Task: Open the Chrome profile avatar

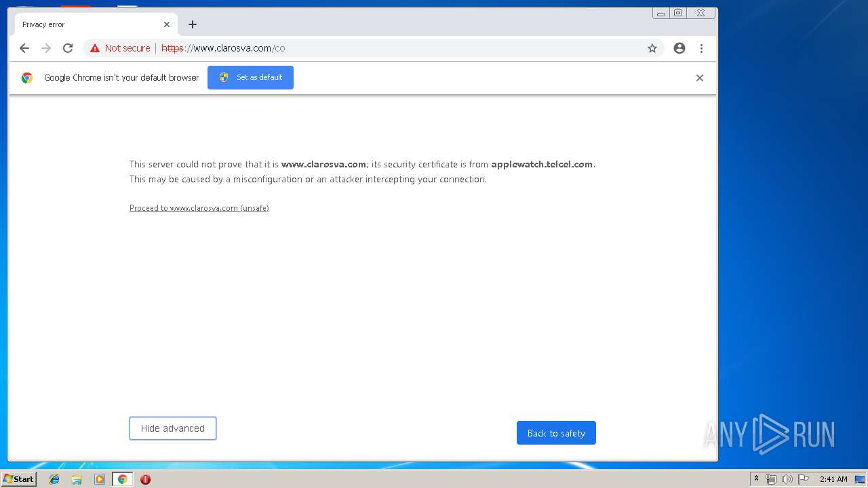Action: click(679, 48)
